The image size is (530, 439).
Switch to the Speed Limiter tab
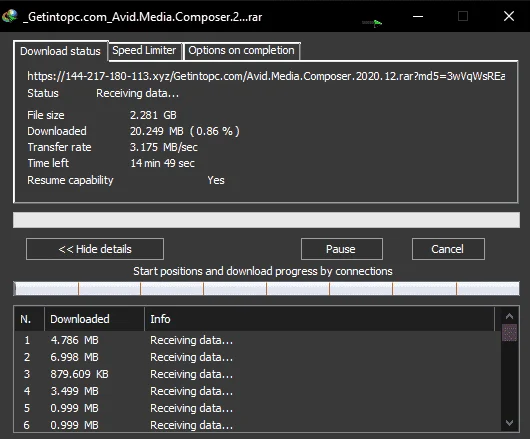[144, 51]
